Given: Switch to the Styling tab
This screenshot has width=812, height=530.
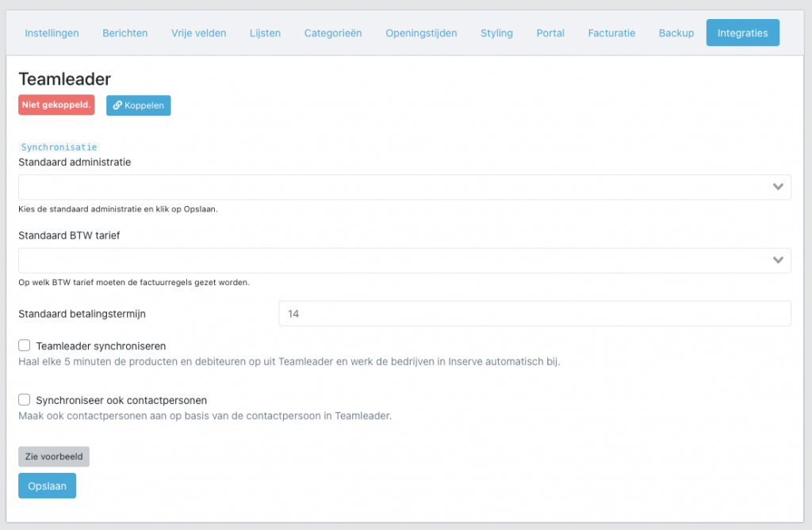Looking at the screenshot, I should (x=496, y=33).
